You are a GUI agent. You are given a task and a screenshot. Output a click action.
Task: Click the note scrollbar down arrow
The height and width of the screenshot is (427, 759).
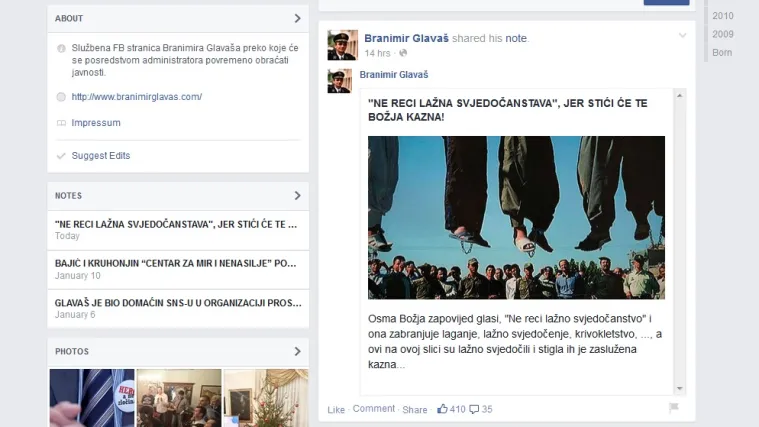click(x=680, y=388)
